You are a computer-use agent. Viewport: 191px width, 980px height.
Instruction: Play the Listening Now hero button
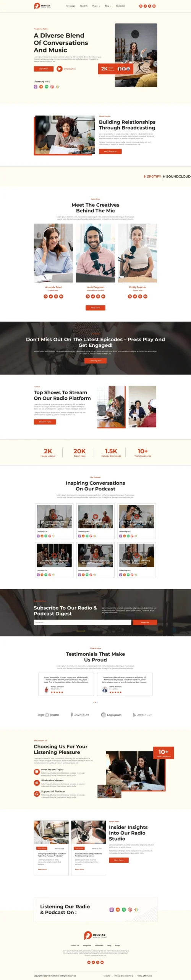(x=66, y=69)
